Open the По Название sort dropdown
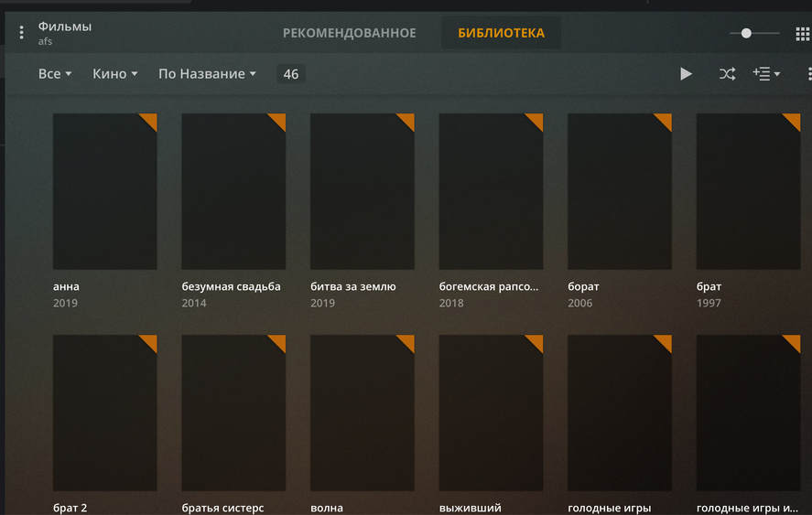Screen dimensions: 812x515 click(x=207, y=74)
